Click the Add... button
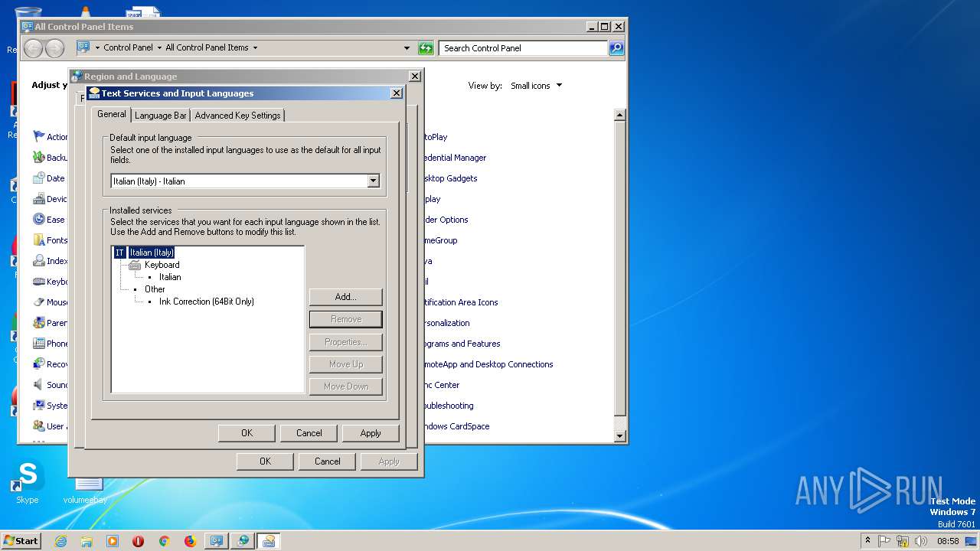 [346, 297]
